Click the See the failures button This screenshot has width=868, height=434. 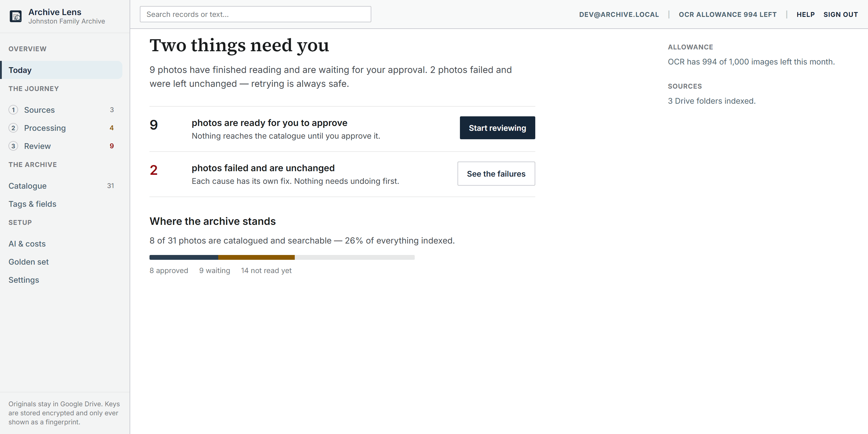[496, 174]
